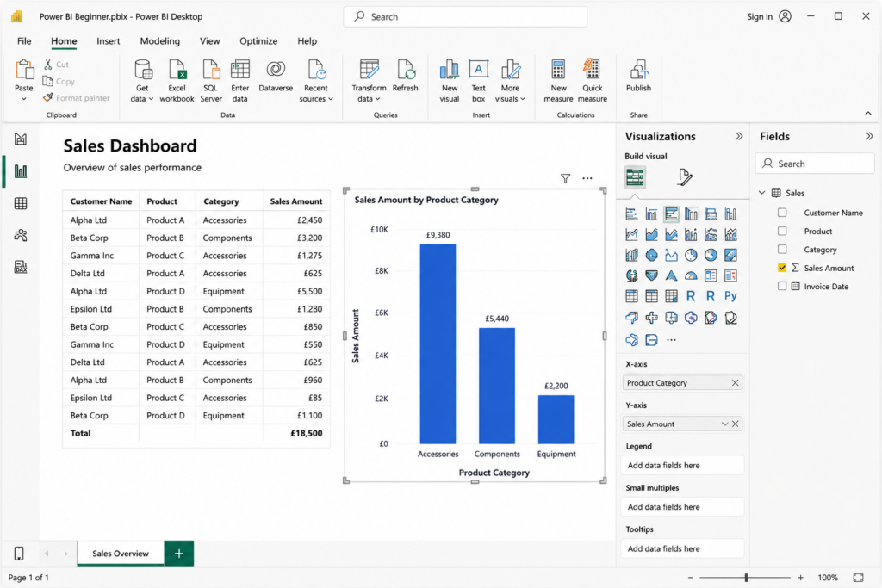
Task: Open the DAX query view icon
Action: pyautogui.click(x=21, y=267)
